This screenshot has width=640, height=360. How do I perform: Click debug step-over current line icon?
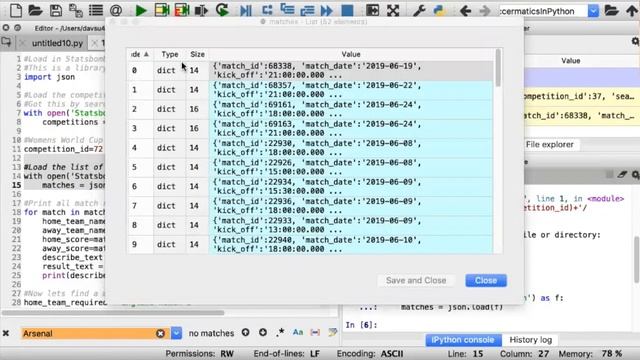[267, 10]
